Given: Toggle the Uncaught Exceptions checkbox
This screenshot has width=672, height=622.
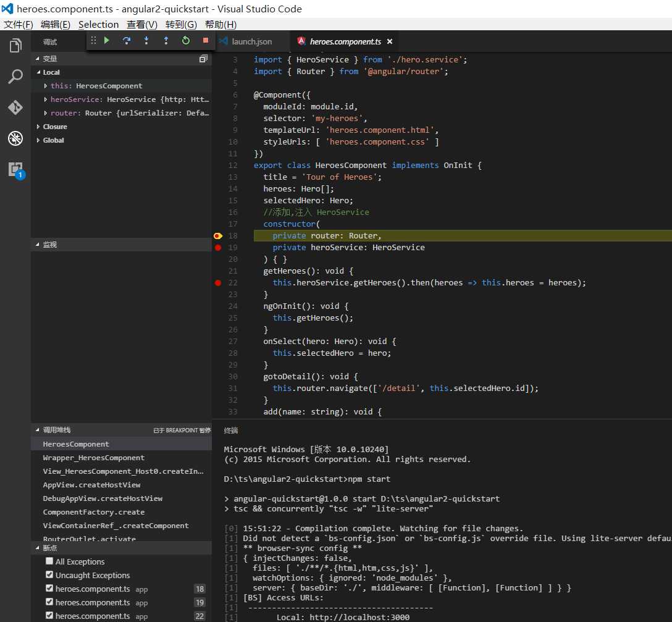Looking at the screenshot, I should 49,575.
